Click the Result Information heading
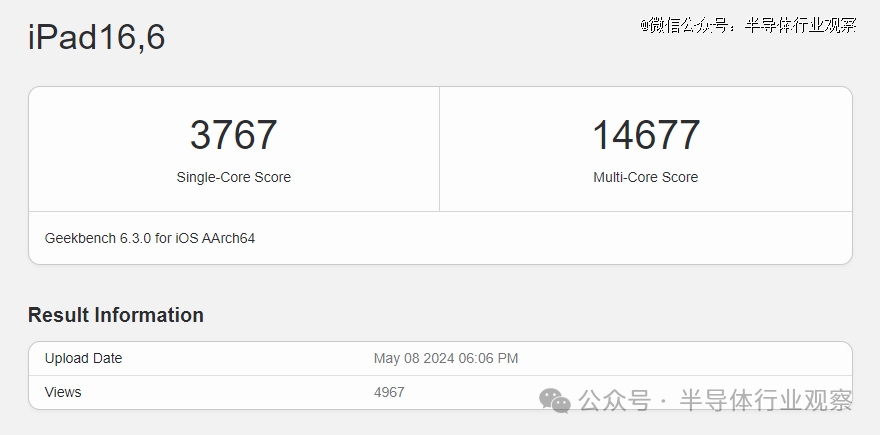The height and width of the screenshot is (435, 880). pyautogui.click(x=116, y=315)
